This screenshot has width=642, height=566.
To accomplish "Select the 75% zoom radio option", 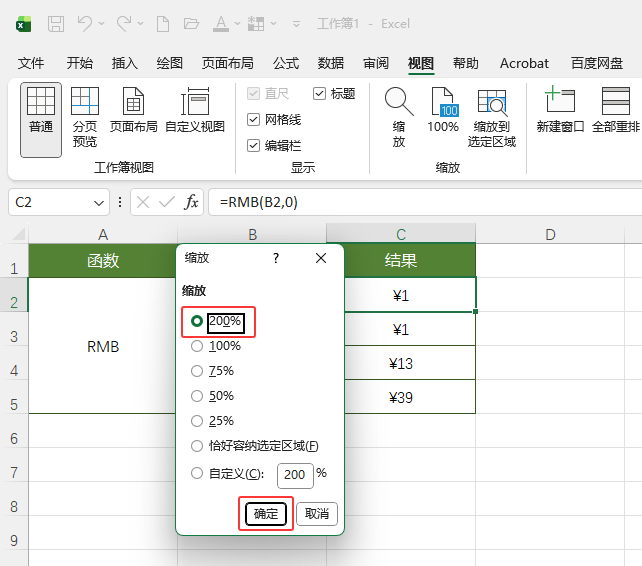I will pyautogui.click(x=197, y=371).
